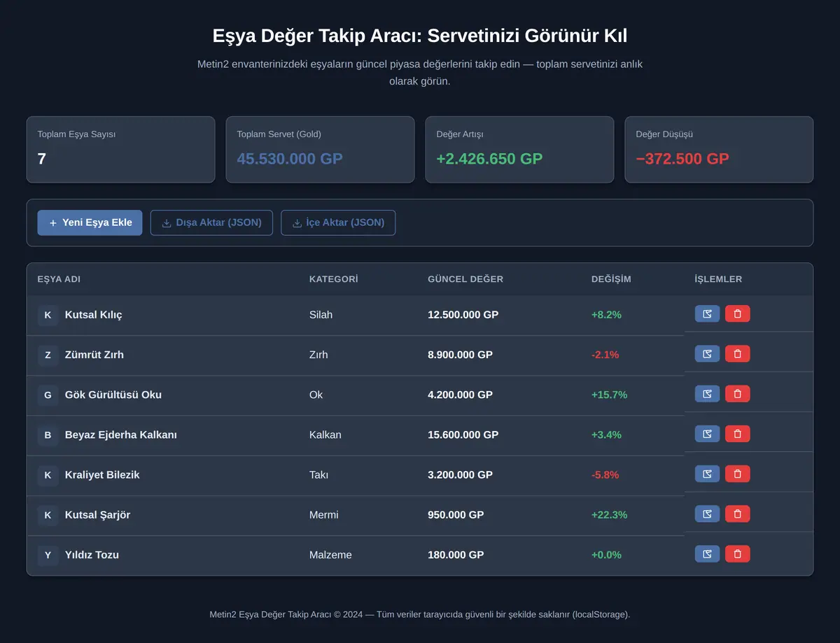Edit Gök Gürültüsü Oku entry
The height and width of the screenshot is (643, 840).
click(707, 393)
